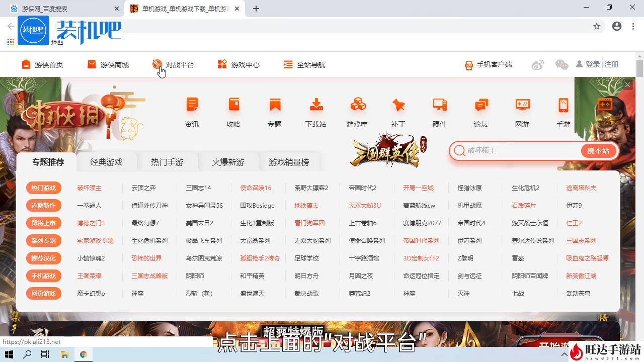Open the 使命召唤16 game link
644x362 pixels.
coord(256,188)
